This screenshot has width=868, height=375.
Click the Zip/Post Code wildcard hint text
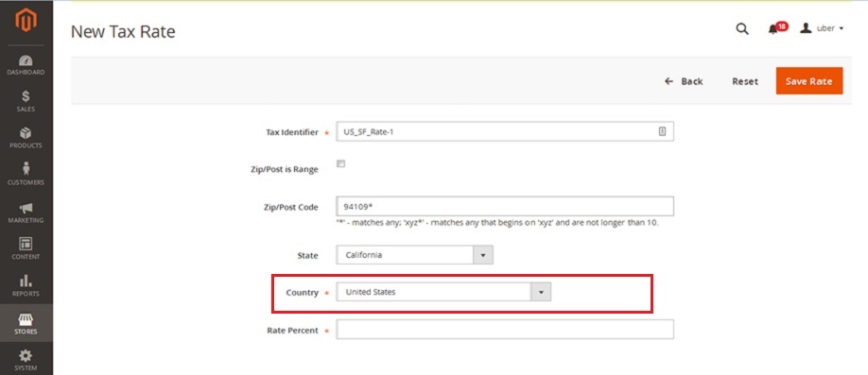[x=497, y=224]
